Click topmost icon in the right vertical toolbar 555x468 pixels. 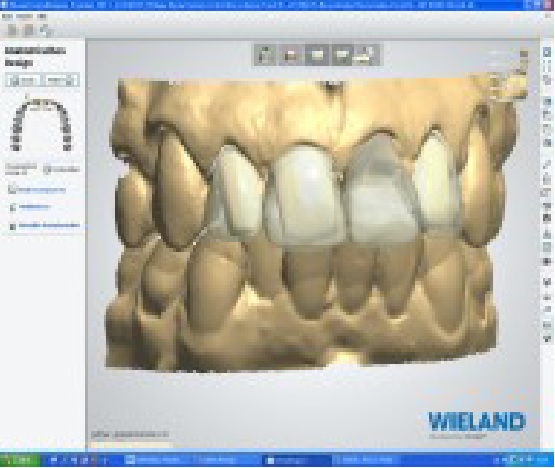point(547,52)
